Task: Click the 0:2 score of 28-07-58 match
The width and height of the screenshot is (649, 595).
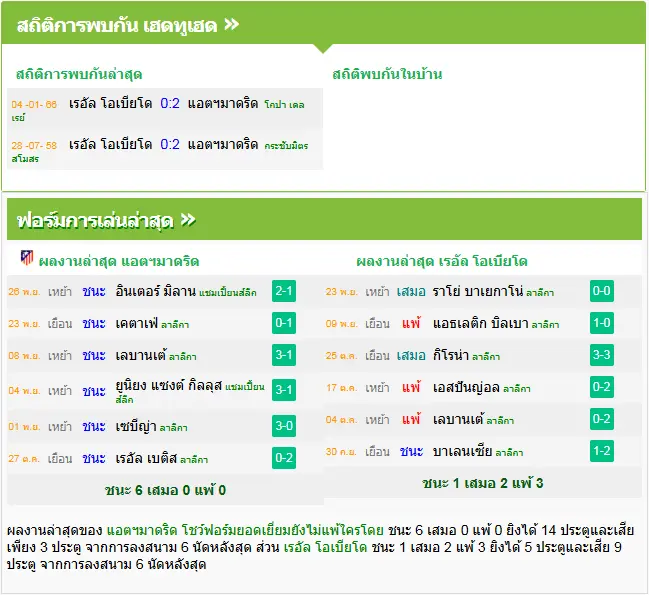Action: [x=170, y=144]
